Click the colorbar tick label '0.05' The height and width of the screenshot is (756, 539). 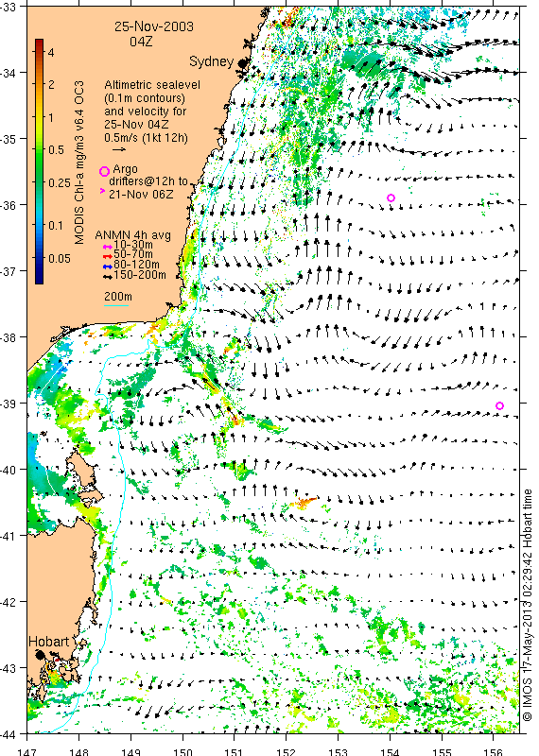[x=60, y=258]
